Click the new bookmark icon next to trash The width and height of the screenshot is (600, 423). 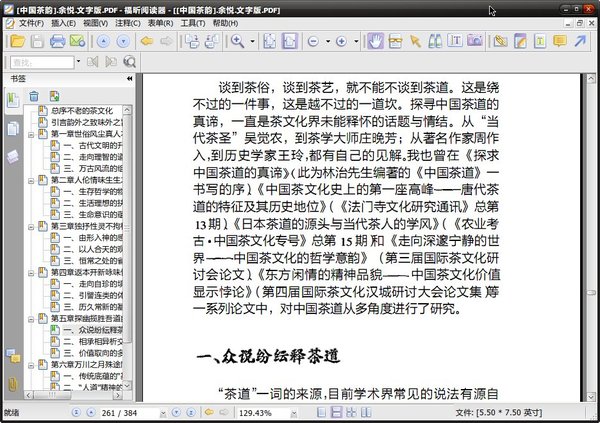click(x=54, y=96)
